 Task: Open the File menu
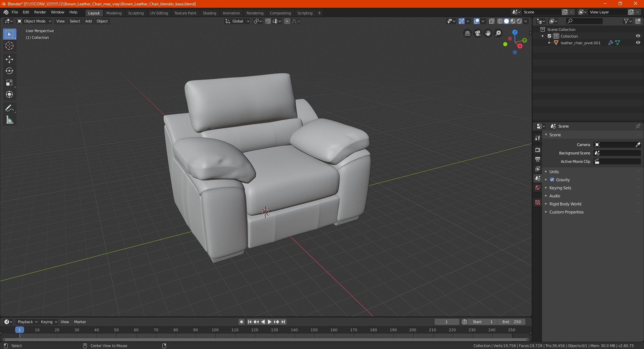pyautogui.click(x=15, y=12)
